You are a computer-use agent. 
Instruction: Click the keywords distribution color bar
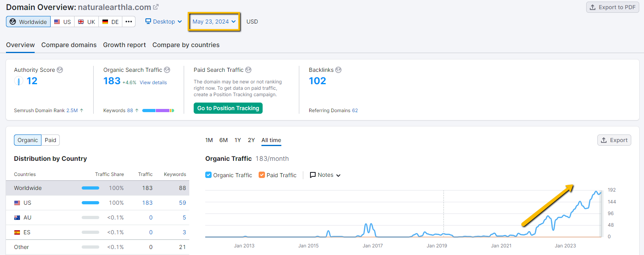click(x=158, y=111)
